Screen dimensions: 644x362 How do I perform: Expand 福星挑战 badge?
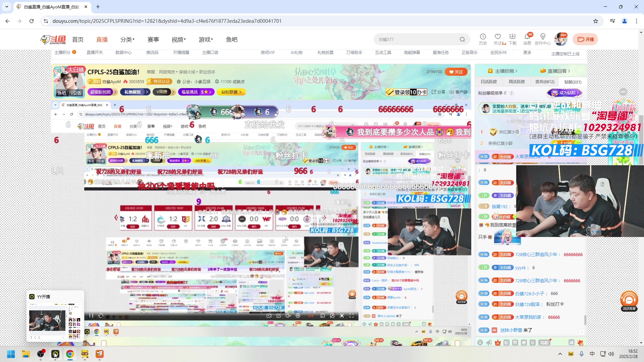(196, 92)
